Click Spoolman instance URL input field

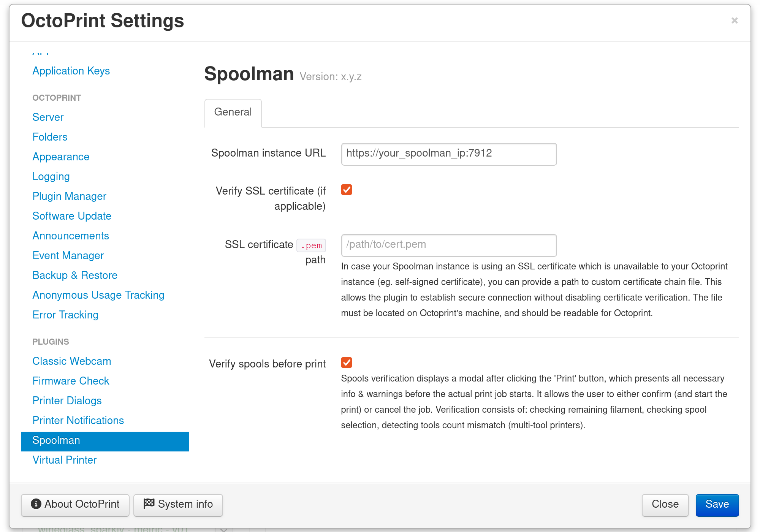(449, 154)
